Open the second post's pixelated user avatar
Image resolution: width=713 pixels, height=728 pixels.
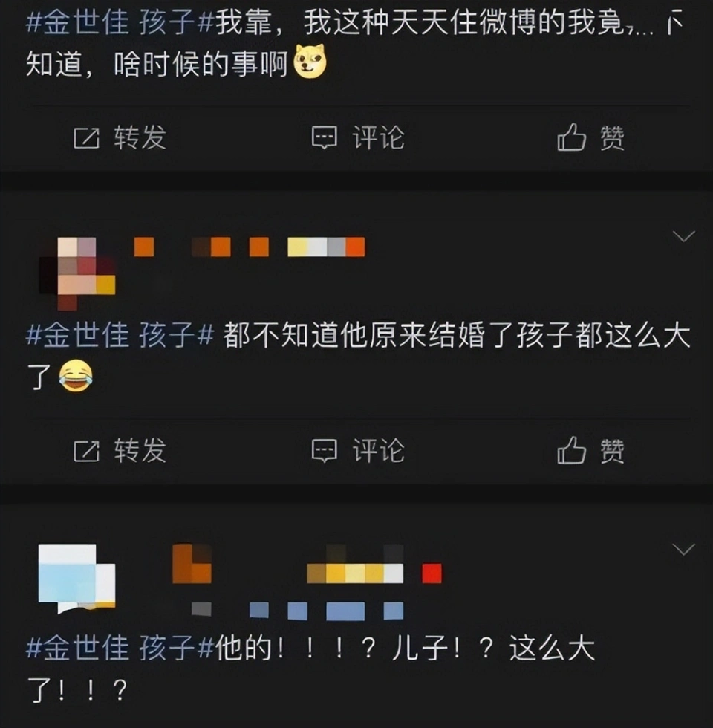77,273
